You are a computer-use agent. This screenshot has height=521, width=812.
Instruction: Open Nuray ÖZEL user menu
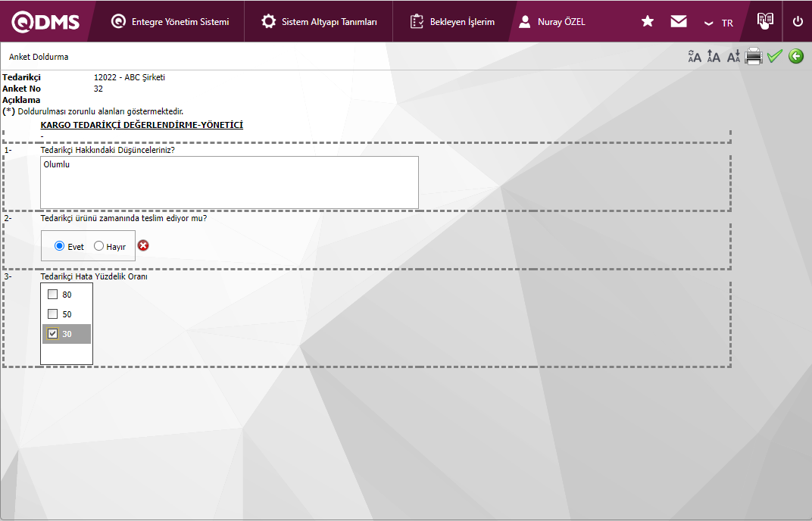tap(552, 22)
